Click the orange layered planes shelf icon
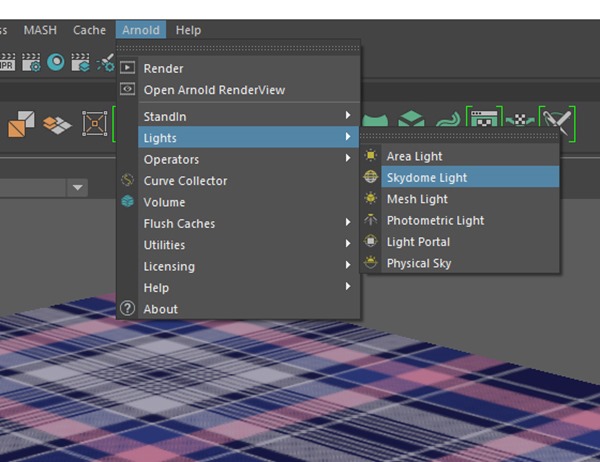Image resolution: width=600 pixels, height=462 pixels. 57,125
